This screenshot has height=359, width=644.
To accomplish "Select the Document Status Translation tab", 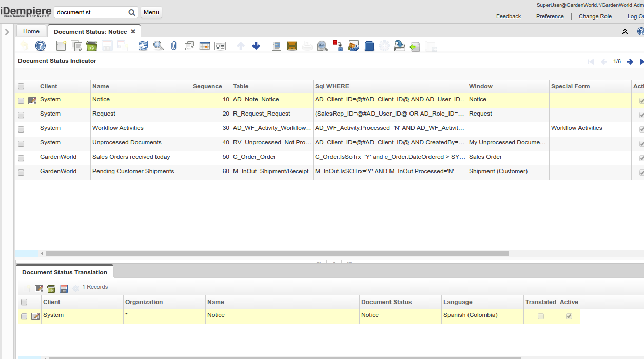I will 65,272.
